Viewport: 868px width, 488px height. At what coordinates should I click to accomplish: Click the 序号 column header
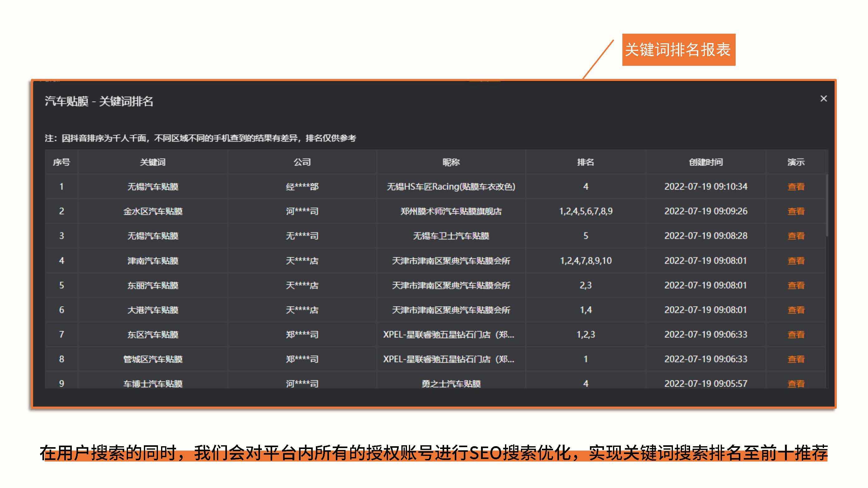click(61, 162)
